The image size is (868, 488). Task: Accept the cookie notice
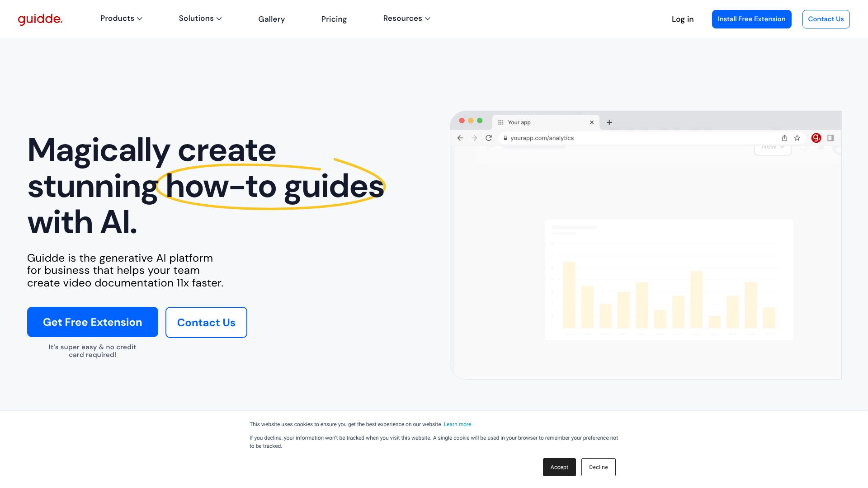(x=559, y=467)
